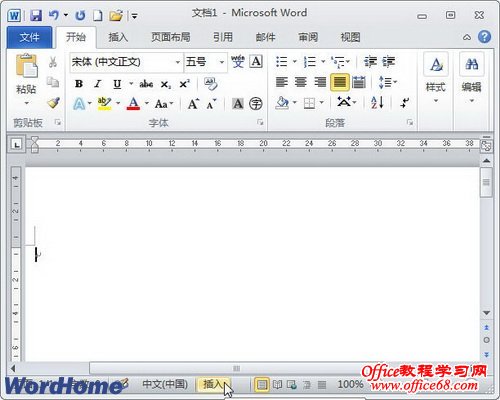Click the distributed alignment icon
This screenshot has height=400, width=500.
[x=359, y=82]
